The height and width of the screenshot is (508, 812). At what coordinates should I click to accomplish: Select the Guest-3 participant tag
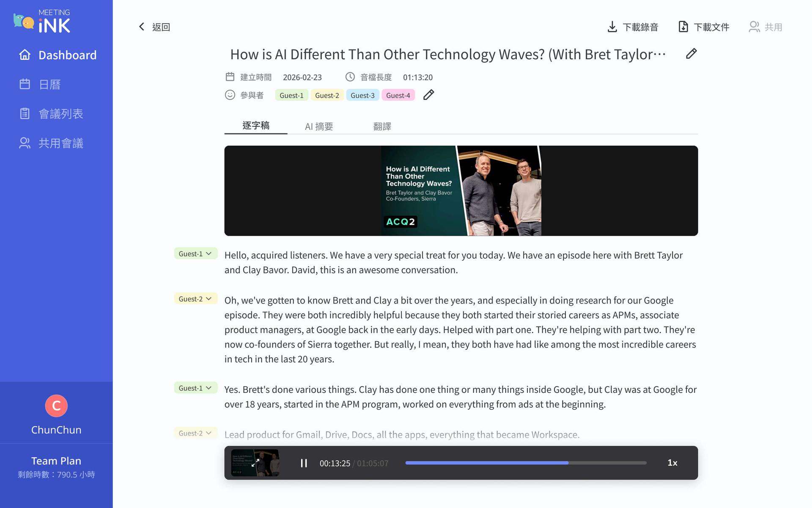coord(362,96)
